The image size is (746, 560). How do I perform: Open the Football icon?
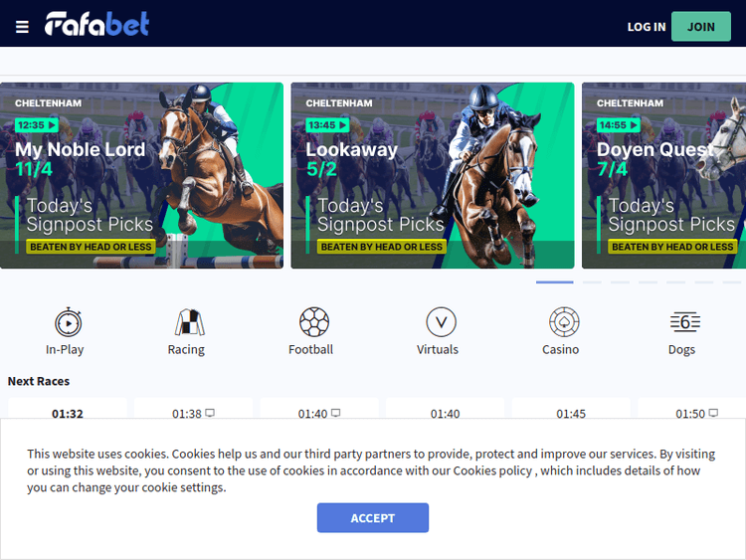(314, 322)
